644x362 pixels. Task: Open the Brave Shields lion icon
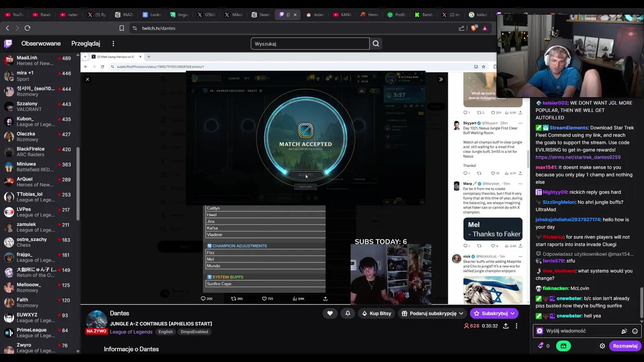tap(473, 28)
